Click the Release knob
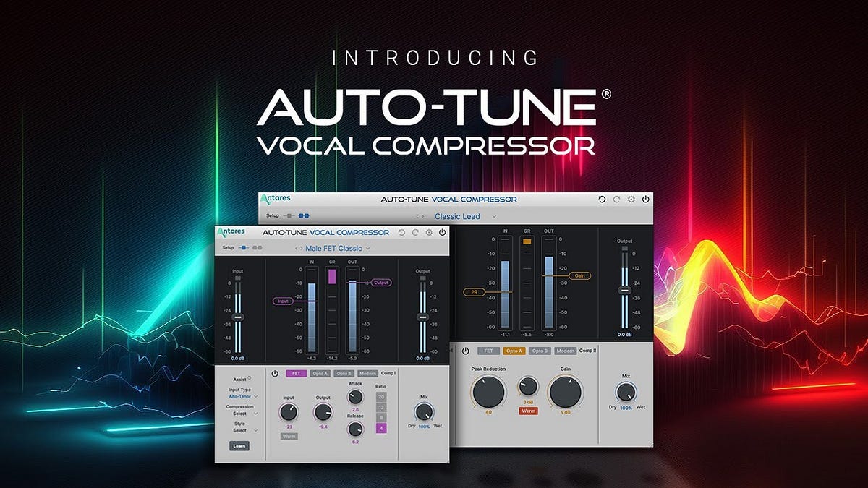This screenshot has width=868, height=488. [x=355, y=429]
